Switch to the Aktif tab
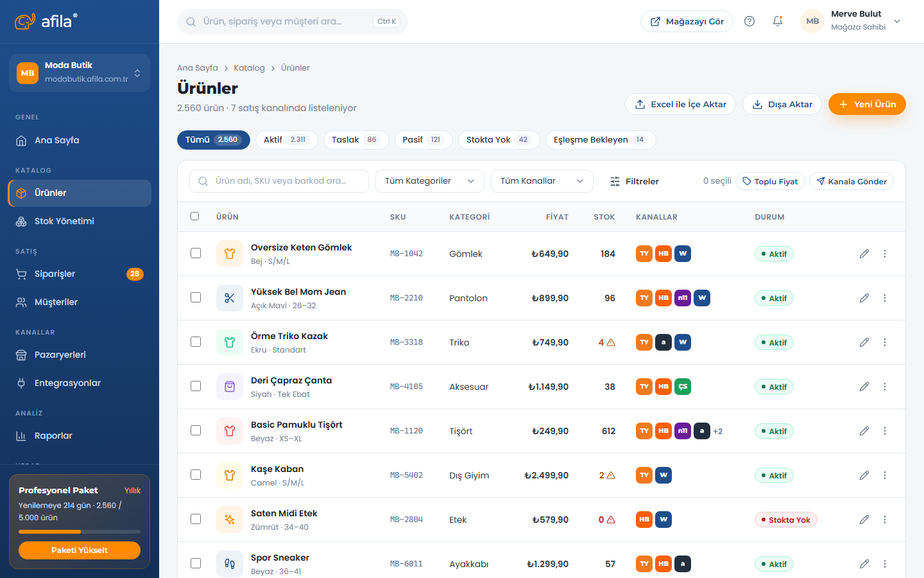Screen dimensions: 924x578 point(286,140)
